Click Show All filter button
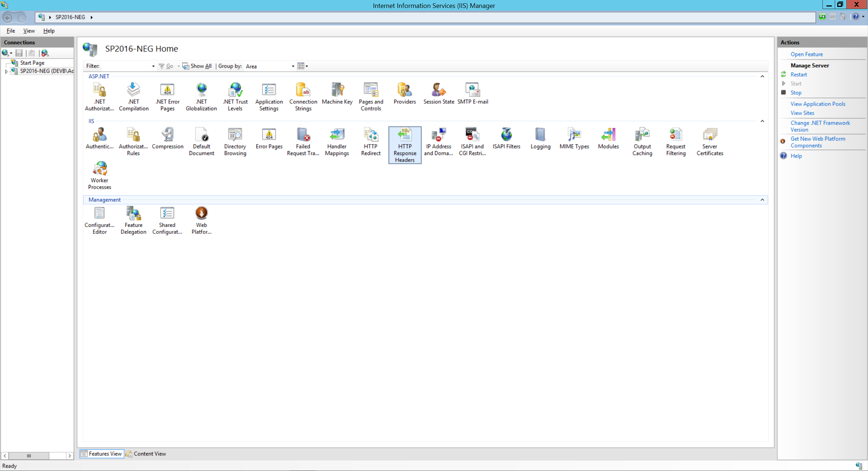The width and height of the screenshot is (868, 471). point(197,66)
